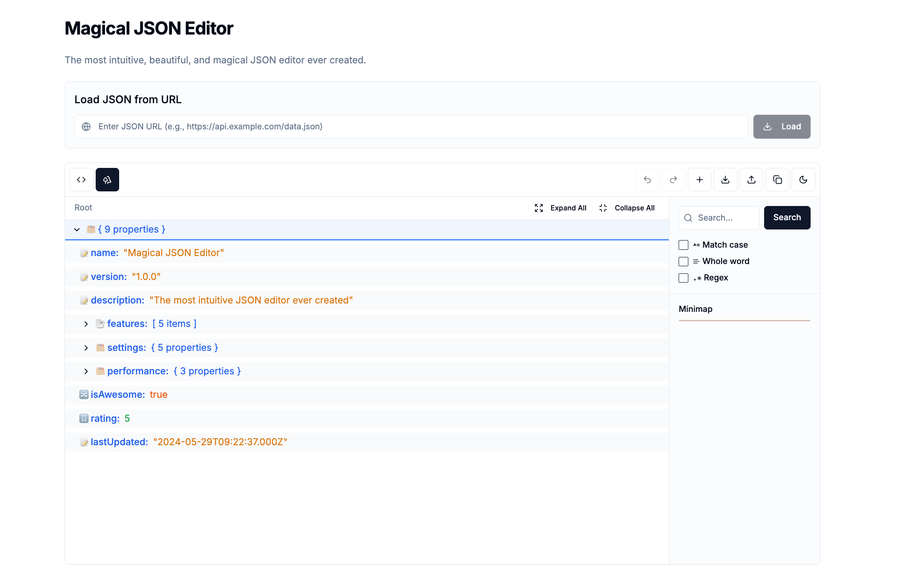This screenshot has width=924, height=583.
Task: Click the Search button
Action: click(787, 218)
